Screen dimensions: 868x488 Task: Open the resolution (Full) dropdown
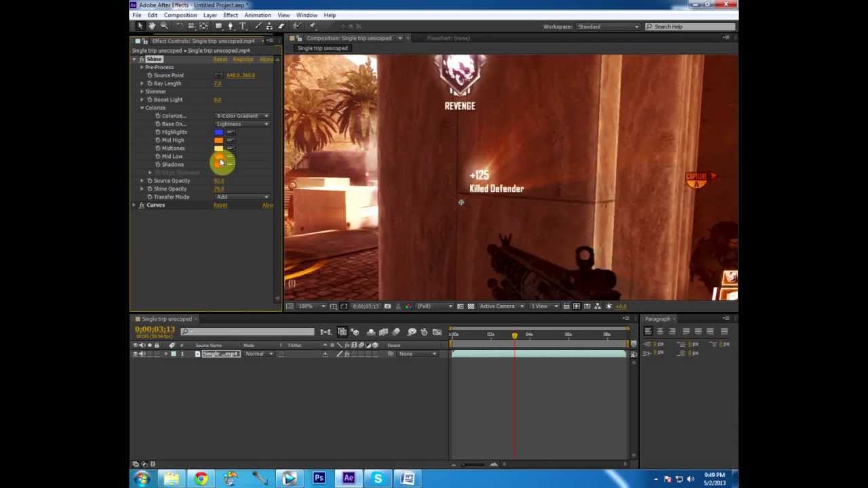(x=435, y=306)
